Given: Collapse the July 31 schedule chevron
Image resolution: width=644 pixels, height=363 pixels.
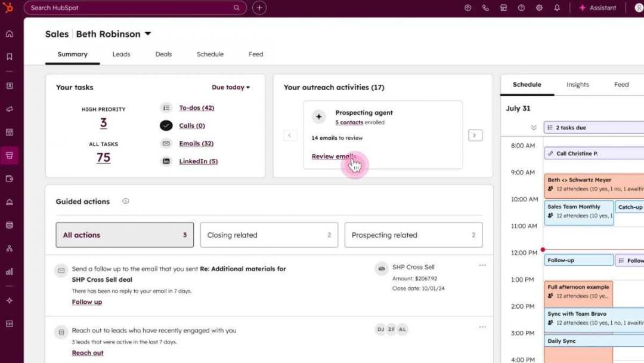Looking at the screenshot, I should (x=534, y=127).
